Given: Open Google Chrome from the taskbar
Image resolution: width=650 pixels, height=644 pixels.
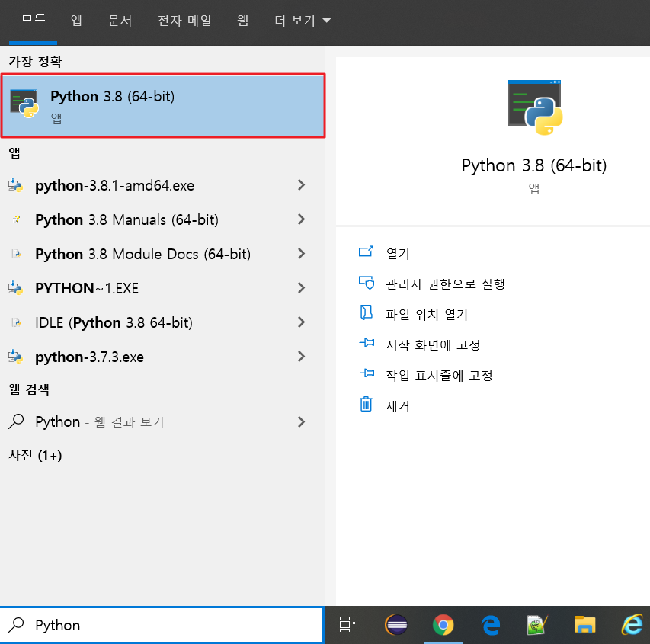Looking at the screenshot, I should 443,624.
